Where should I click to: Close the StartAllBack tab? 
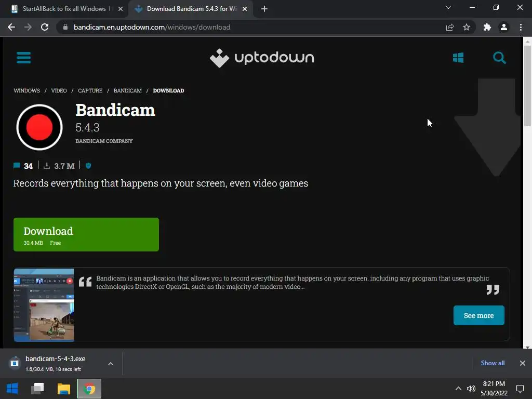point(121,9)
